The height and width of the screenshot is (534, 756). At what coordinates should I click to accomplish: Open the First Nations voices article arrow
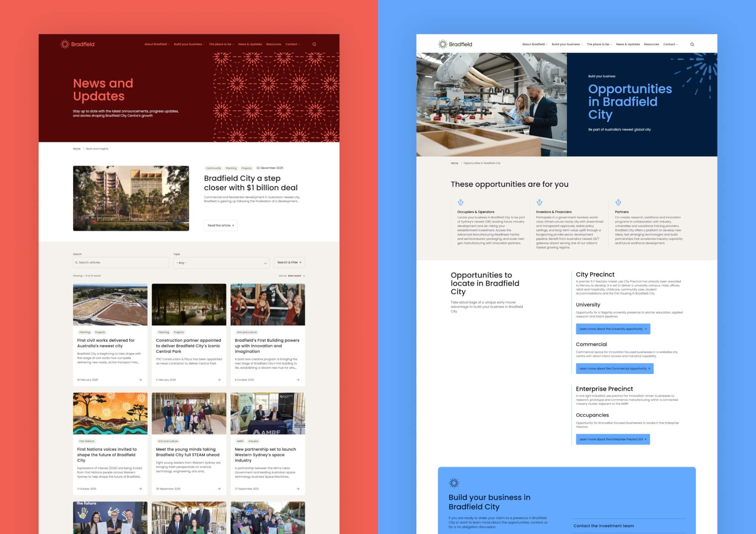(x=140, y=489)
